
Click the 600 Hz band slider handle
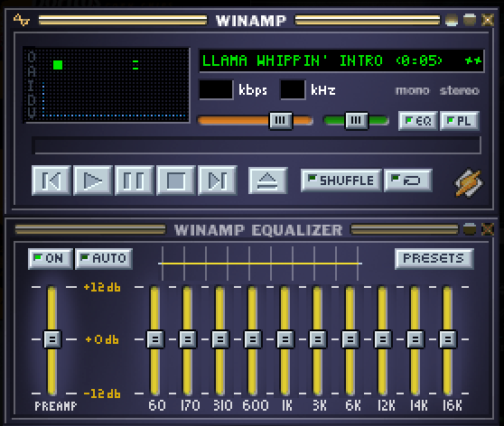point(253,339)
